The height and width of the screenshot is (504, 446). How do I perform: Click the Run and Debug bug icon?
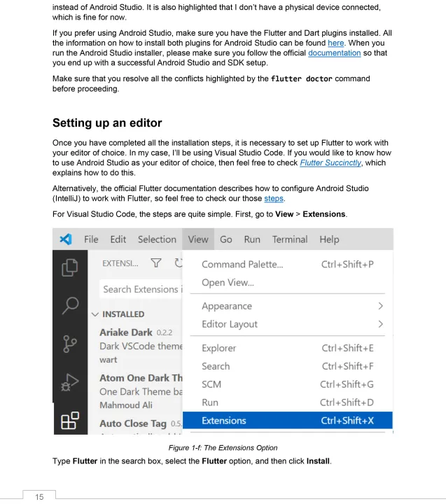click(x=71, y=382)
